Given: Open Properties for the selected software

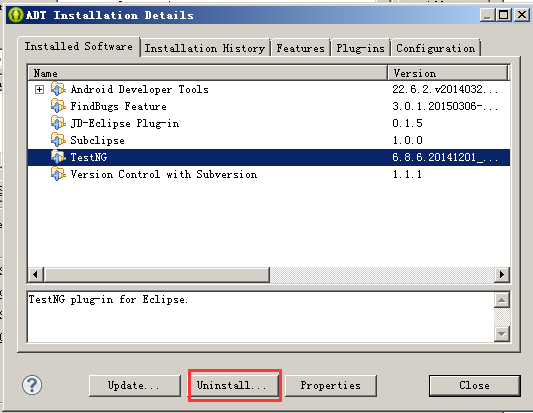Looking at the screenshot, I should (330, 385).
